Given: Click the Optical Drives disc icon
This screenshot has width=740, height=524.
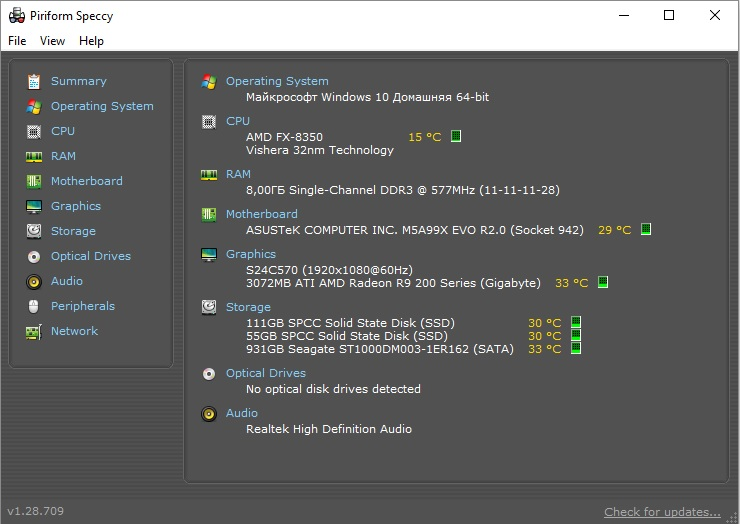Looking at the screenshot, I should (34, 256).
